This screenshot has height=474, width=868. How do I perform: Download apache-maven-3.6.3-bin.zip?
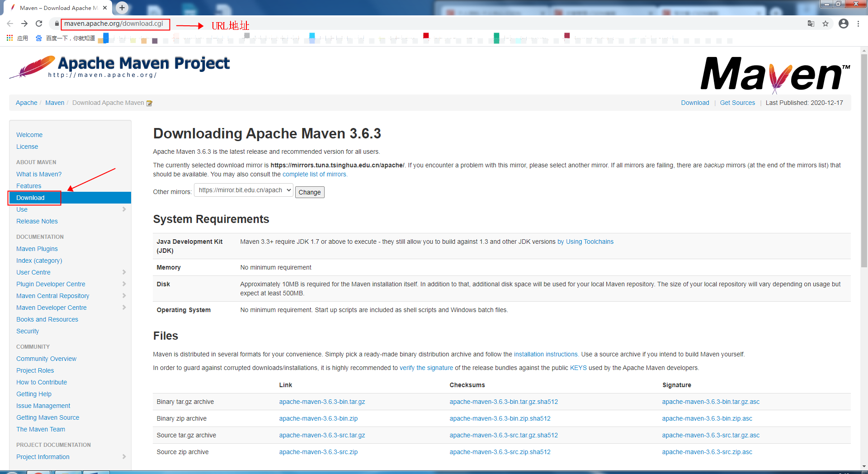[318, 418]
